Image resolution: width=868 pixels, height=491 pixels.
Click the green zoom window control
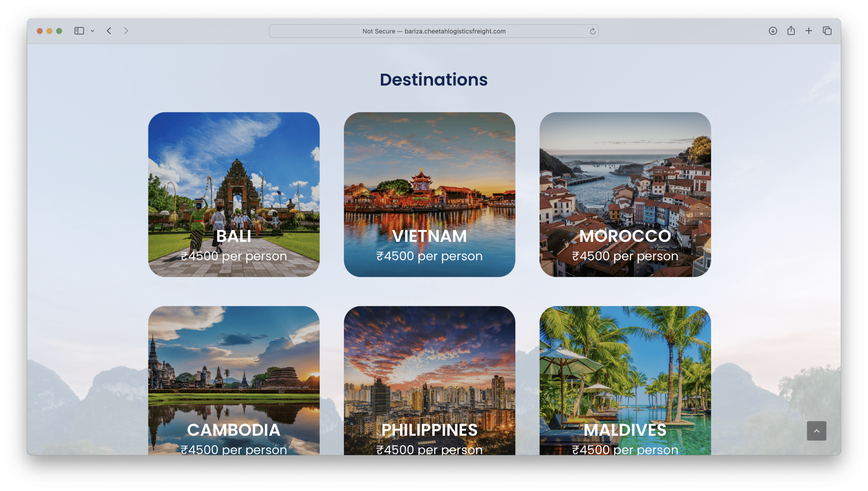point(60,31)
